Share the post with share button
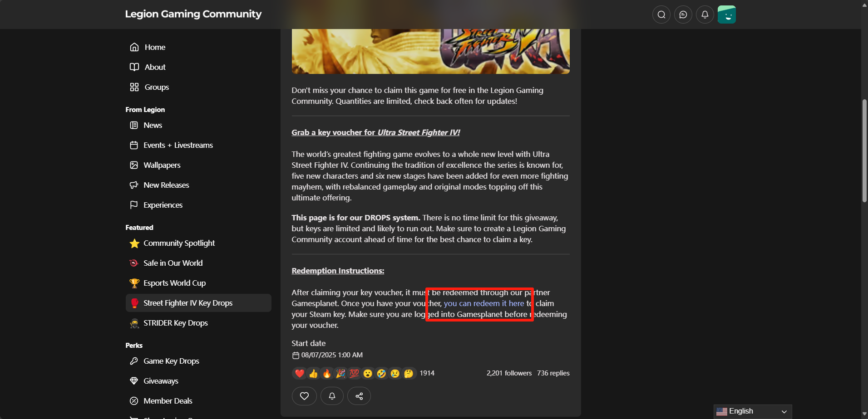Viewport: 868px width, 419px height. pyautogui.click(x=359, y=396)
